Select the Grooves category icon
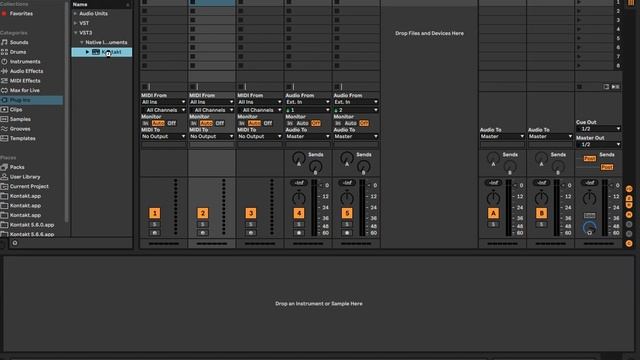 pos(4,129)
